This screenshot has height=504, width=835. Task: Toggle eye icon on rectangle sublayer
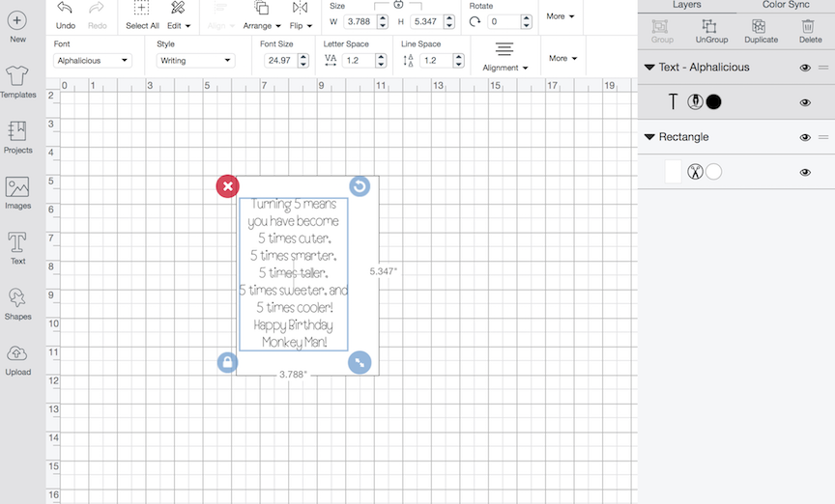[805, 172]
